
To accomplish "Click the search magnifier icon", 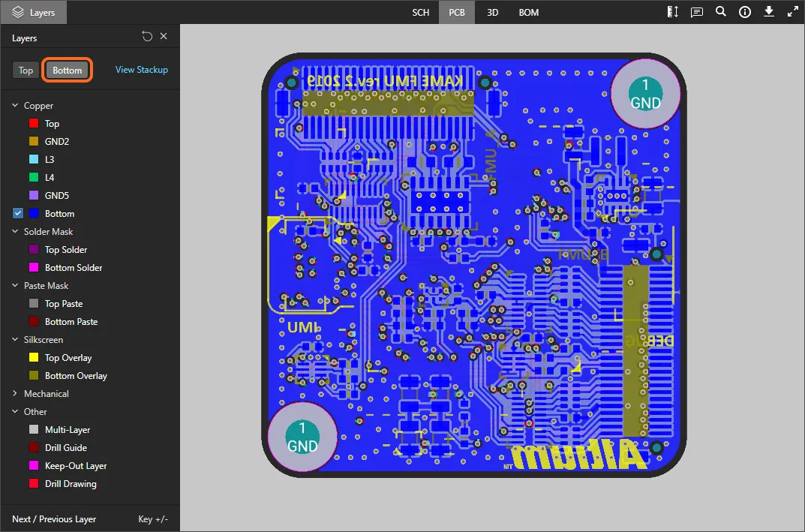I will coord(721,12).
